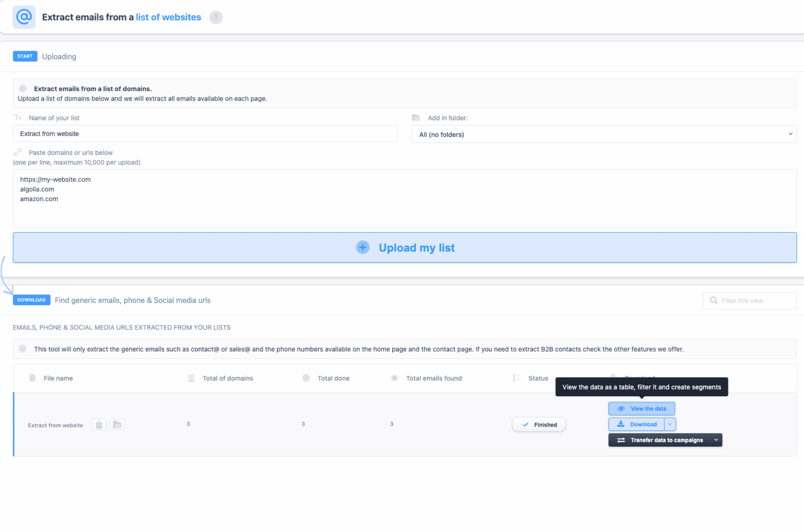Select the DOWNLOAD step badge
This screenshot has height=532, width=804.
pyautogui.click(x=31, y=300)
